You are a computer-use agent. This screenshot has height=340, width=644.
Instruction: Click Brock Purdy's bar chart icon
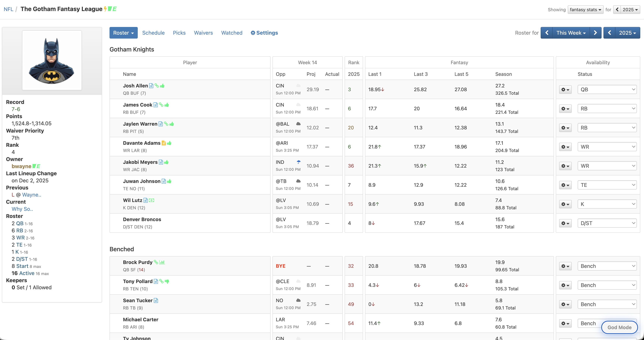pos(162,262)
